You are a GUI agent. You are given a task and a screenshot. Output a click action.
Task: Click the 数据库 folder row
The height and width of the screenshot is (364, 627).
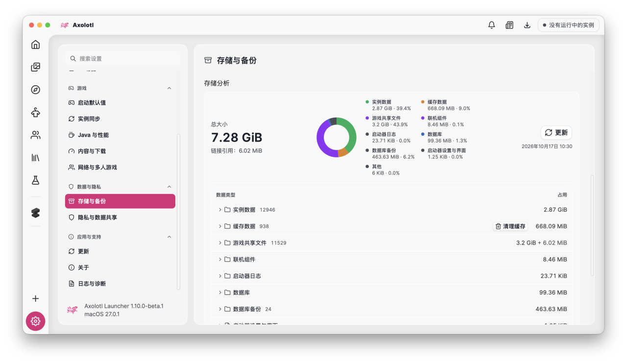pos(392,292)
